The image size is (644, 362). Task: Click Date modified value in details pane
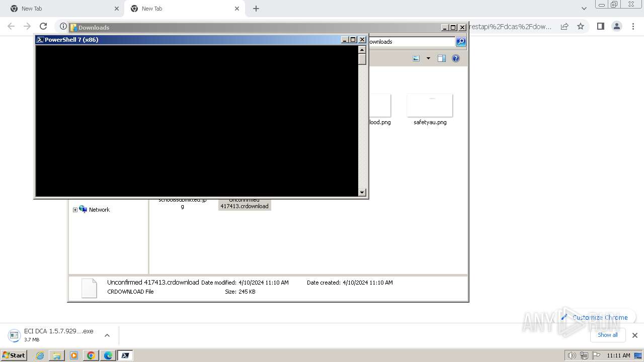point(264,283)
